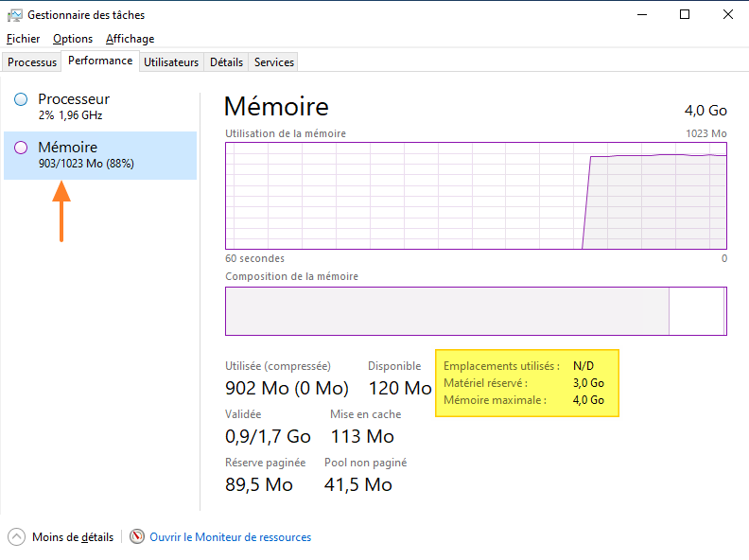Open the Affichage menu
Image resolution: width=749 pixels, height=560 pixels.
click(130, 39)
